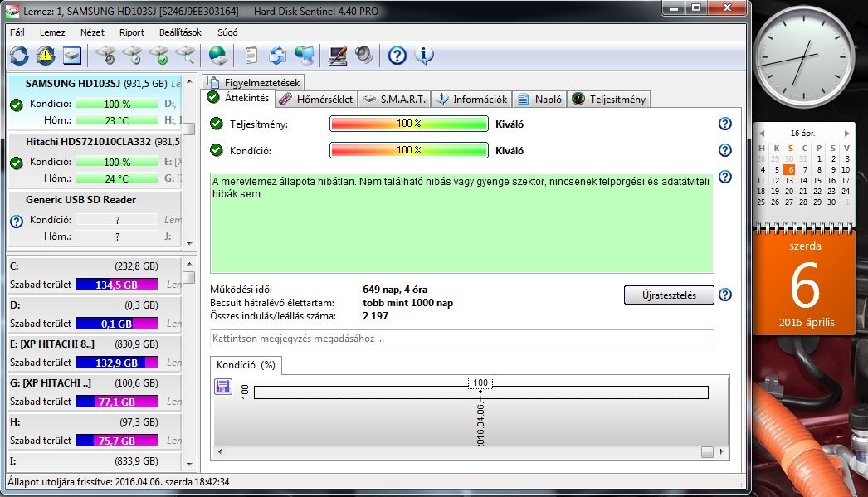Viewport: 868px width, 497px height.
Task: Click the Újratesztelés button
Action: pos(669,295)
